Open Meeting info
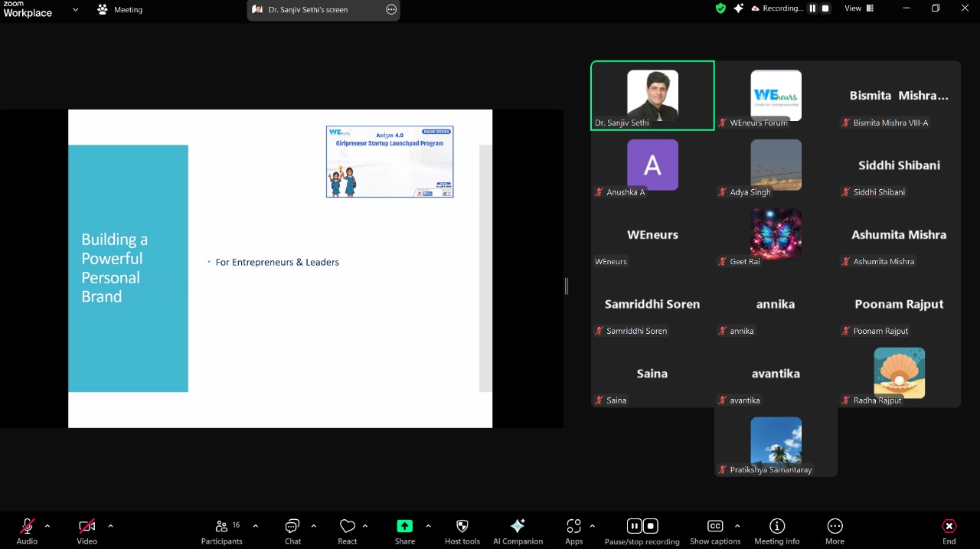This screenshot has width=980, height=549. [776, 527]
